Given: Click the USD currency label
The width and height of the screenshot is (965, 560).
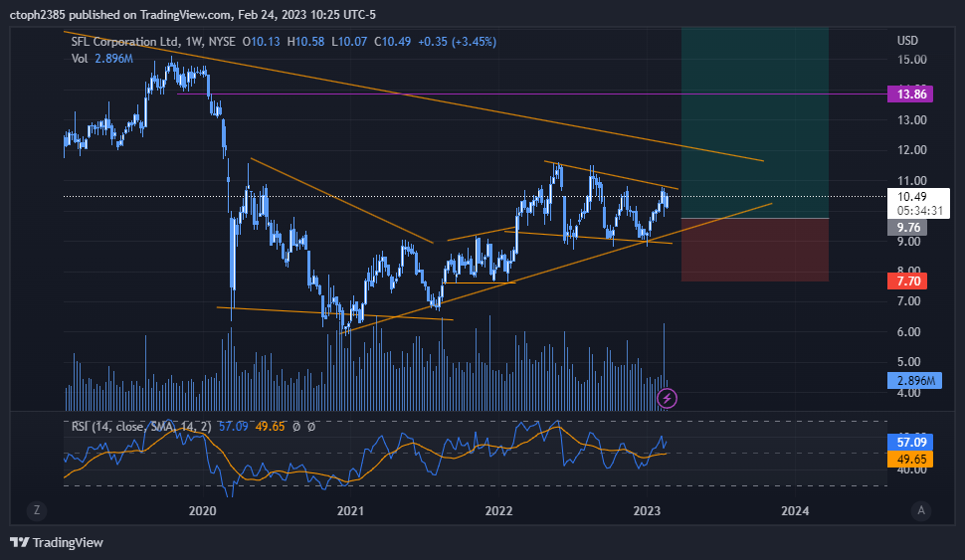Looking at the screenshot, I should tap(907, 41).
